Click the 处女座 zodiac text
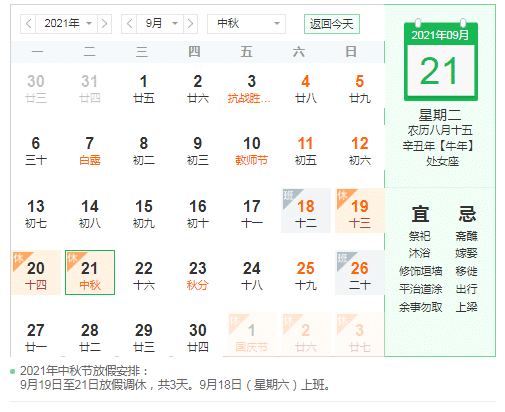The width and height of the screenshot is (505, 412). (442, 161)
